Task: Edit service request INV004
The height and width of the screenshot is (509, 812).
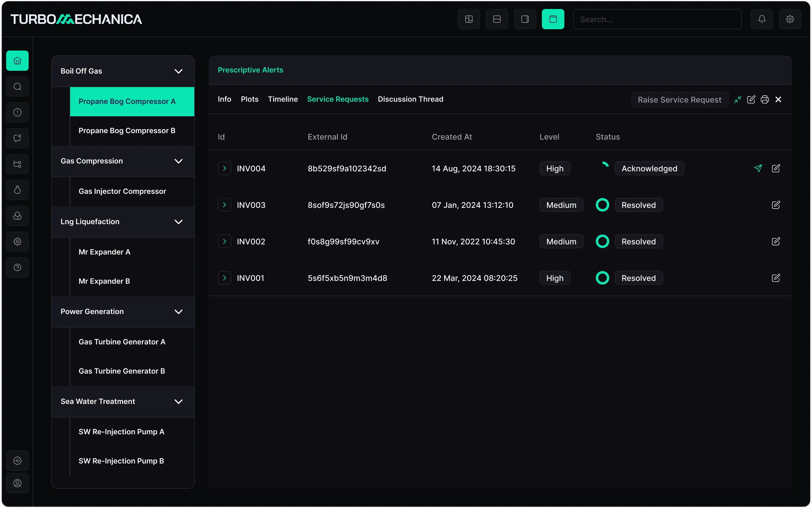Action: coord(776,168)
